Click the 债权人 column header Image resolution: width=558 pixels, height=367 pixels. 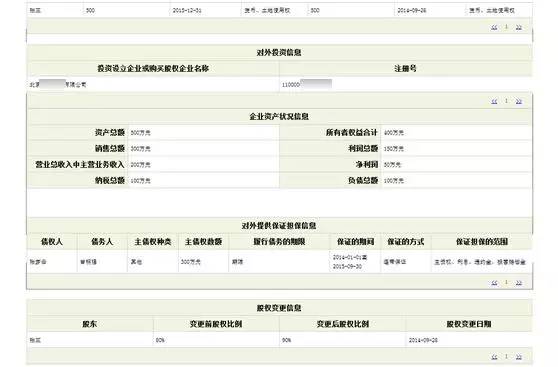(x=52, y=242)
